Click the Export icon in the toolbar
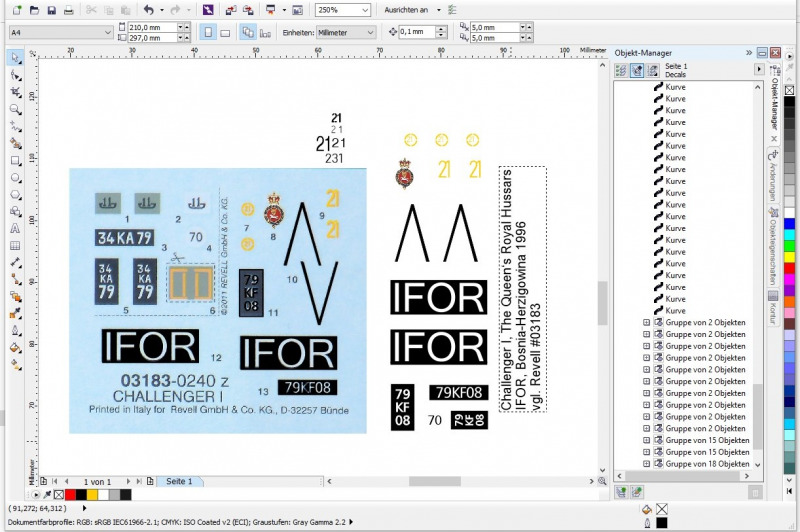Image resolution: width=800 pixels, height=532 pixels. pos(248,10)
